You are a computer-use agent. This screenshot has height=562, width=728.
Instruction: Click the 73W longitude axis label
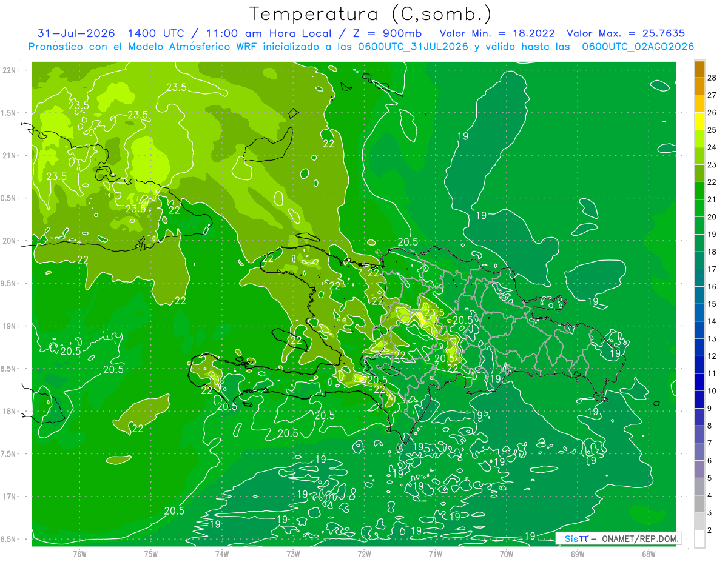(293, 554)
